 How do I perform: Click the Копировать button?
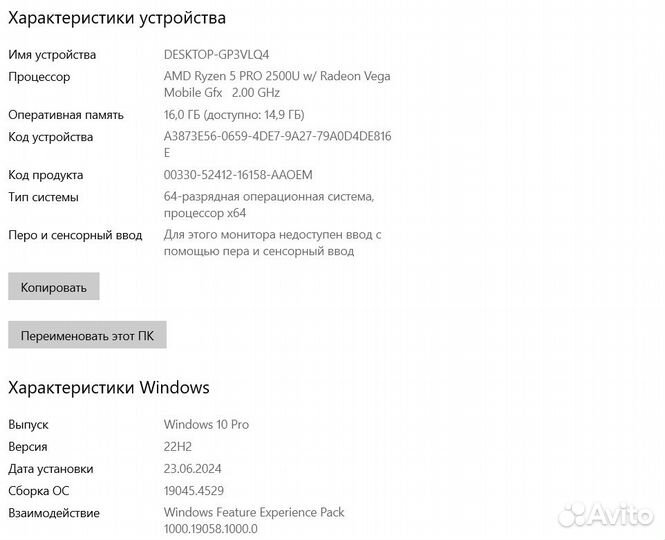coord(54,286)
